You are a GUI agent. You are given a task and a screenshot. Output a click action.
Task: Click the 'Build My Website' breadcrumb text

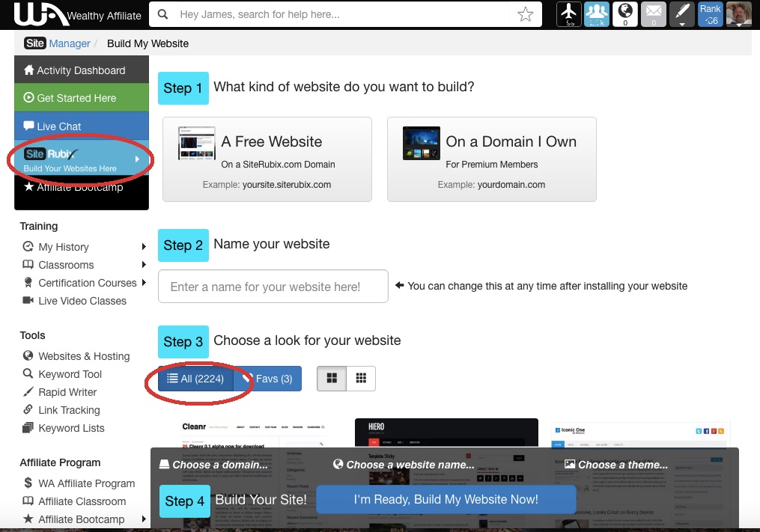[148, 43]
